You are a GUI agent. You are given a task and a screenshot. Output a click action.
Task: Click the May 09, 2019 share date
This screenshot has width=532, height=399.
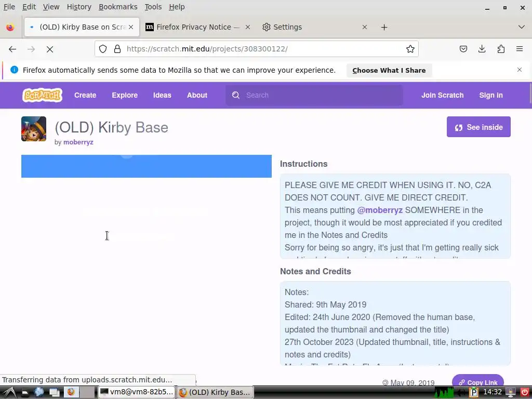412,383
